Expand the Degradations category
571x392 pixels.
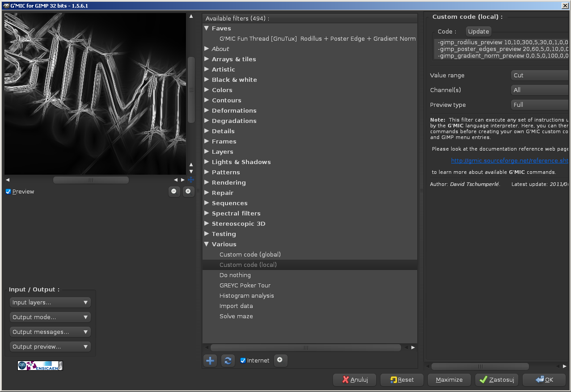click(x=207, y=121)
